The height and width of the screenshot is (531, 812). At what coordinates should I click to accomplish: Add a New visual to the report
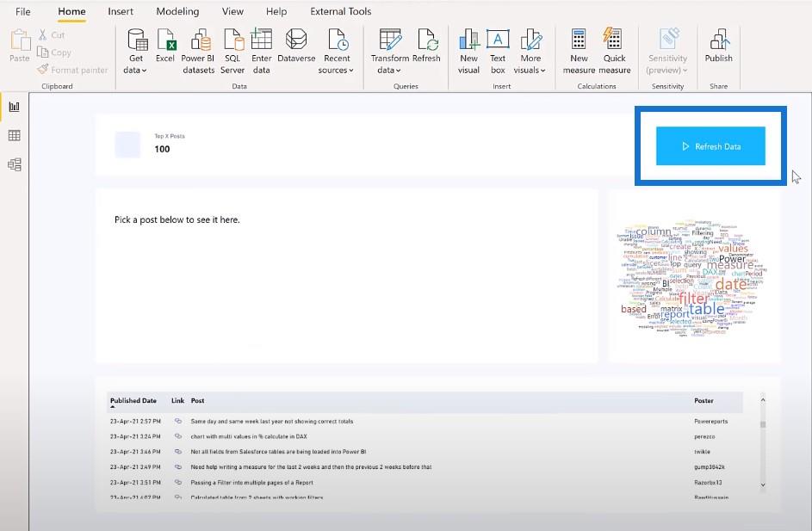[x=468, y=52]
